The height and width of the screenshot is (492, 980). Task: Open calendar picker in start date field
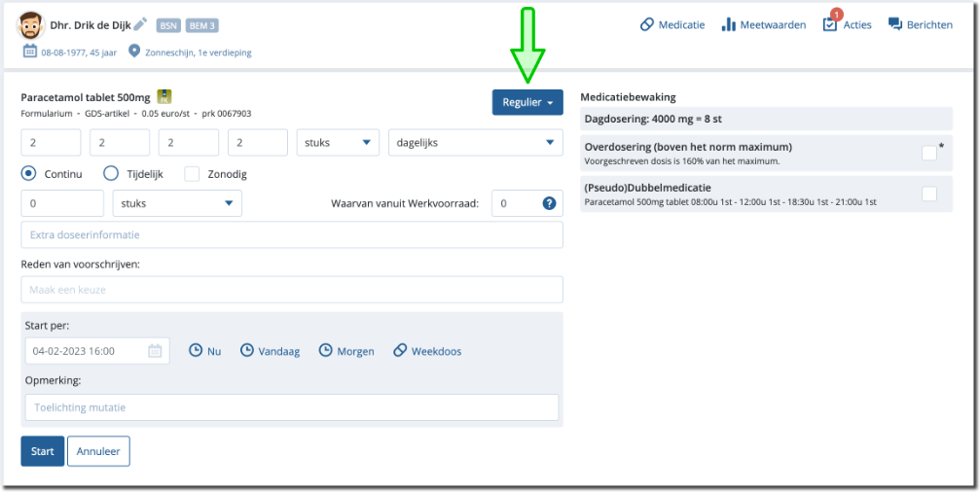pos(155,351)
